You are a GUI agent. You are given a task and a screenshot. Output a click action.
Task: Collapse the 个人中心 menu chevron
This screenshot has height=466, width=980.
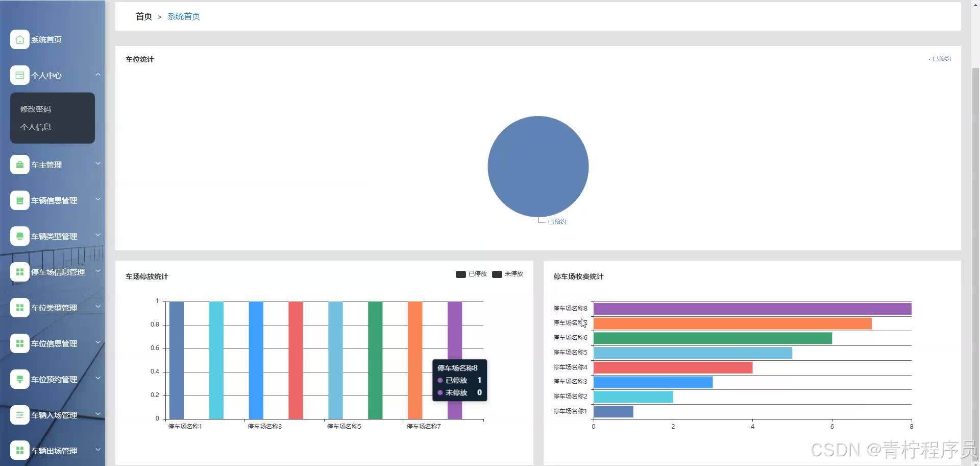coord(97,75)
